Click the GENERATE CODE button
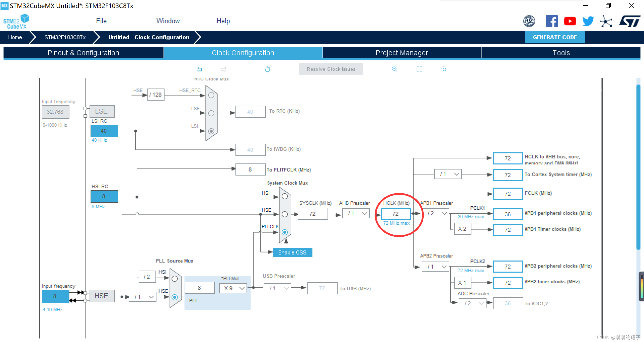This screenshot has width=644, height=342. (555, 37)
